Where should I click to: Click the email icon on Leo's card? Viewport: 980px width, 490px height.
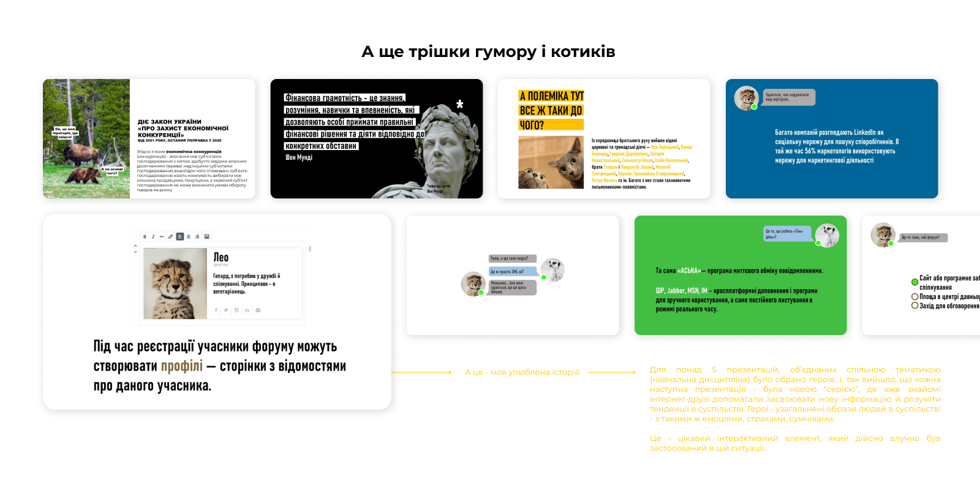[258, 310]
